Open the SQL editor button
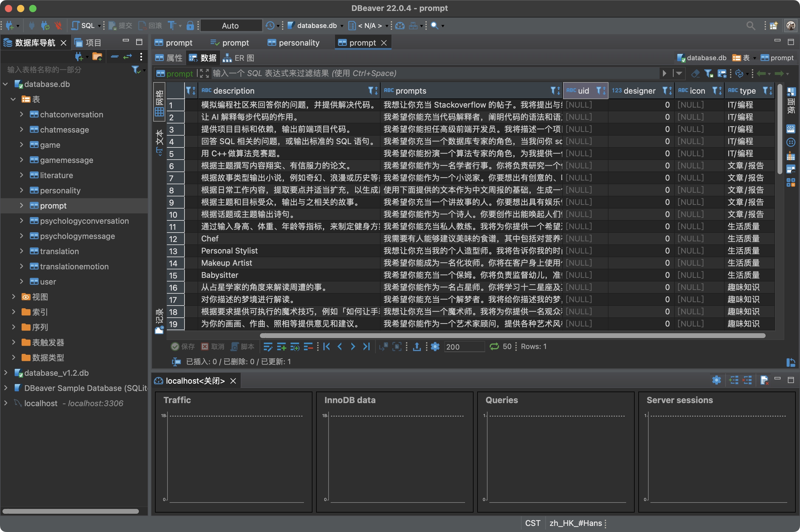Screen dimensions: 800x532 pyautogui.click(x=83, y=26)
